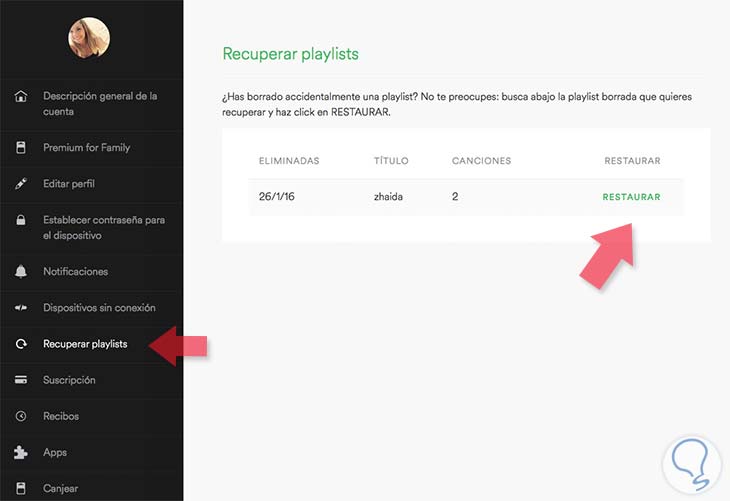This screenshot has height=501, width=730.
Task: Select Recuperar playlists in sidebar
Action: click(x=85, y=344)
